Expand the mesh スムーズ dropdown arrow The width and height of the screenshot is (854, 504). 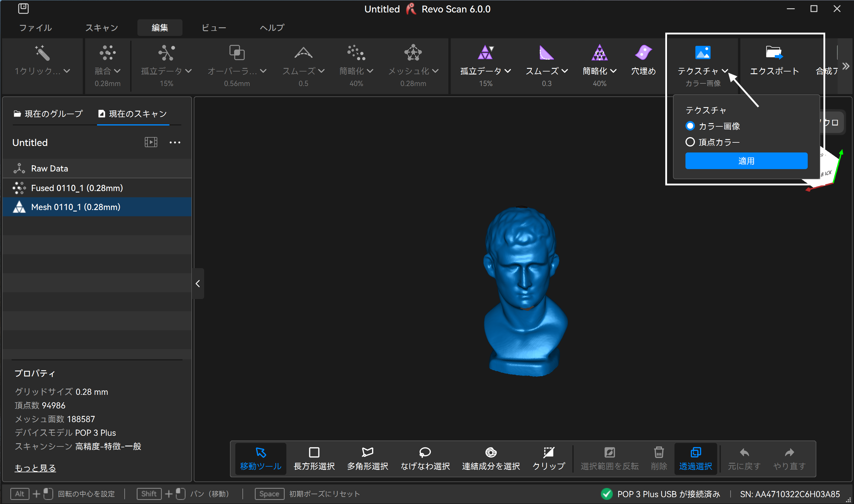[565, 71]
